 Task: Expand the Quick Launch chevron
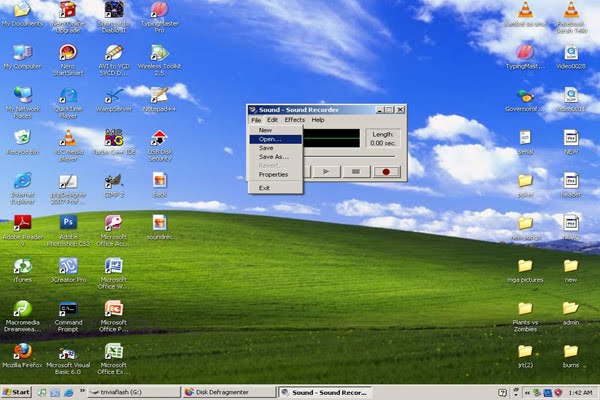pos(82,391)
